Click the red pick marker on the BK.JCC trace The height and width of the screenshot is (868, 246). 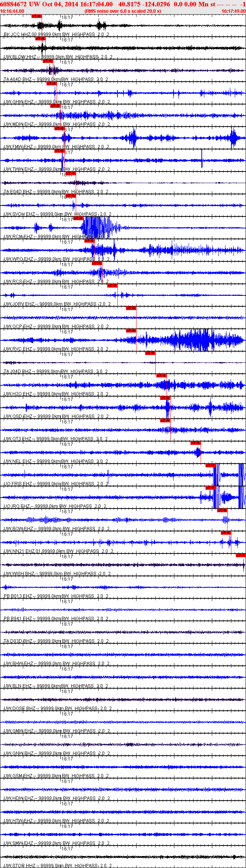click(36, 16)
